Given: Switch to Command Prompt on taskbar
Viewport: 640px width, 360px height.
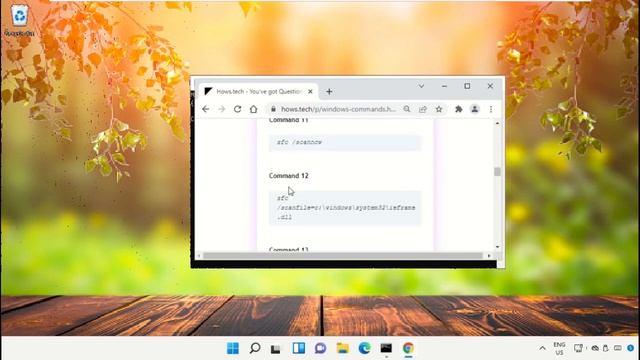Looking at the screenshot, I should [x=386, y=348].
